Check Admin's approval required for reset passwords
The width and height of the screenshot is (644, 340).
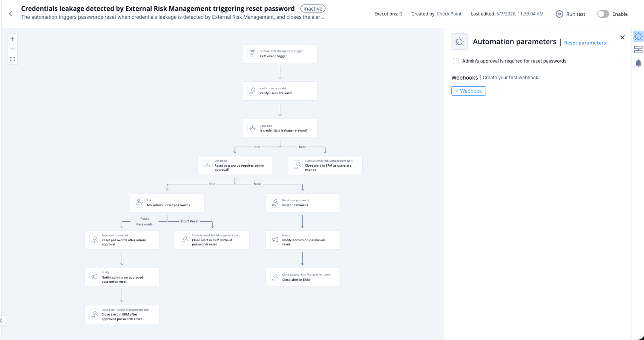pos(456,61)
